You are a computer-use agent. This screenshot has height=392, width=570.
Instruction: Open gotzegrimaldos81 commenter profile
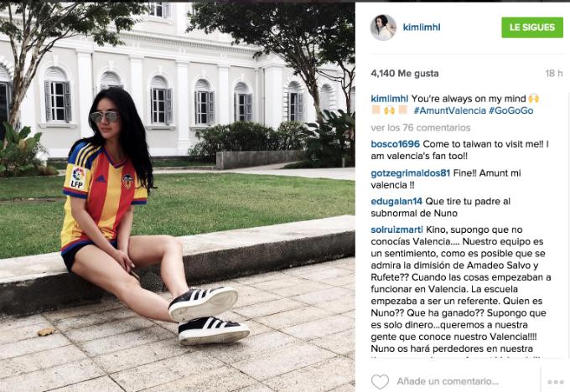pyautogui.click(x=411, y=173)
